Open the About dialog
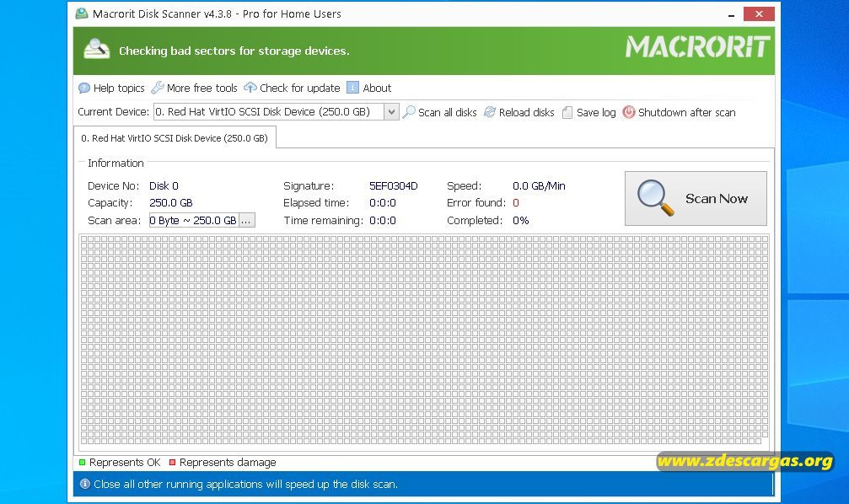849x504 pixels. click(x=368, y=88)
